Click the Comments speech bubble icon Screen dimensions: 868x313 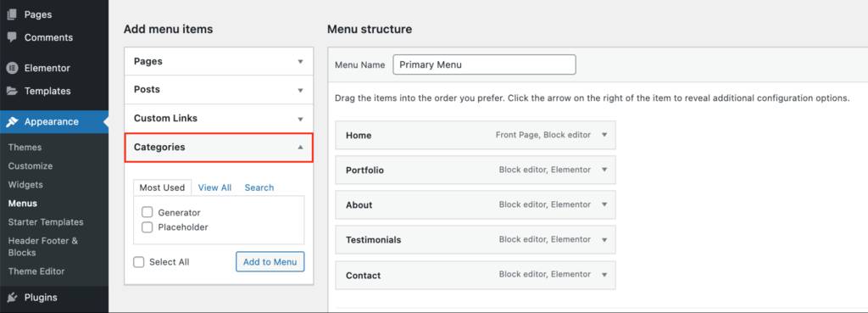(x=12, y=37)
